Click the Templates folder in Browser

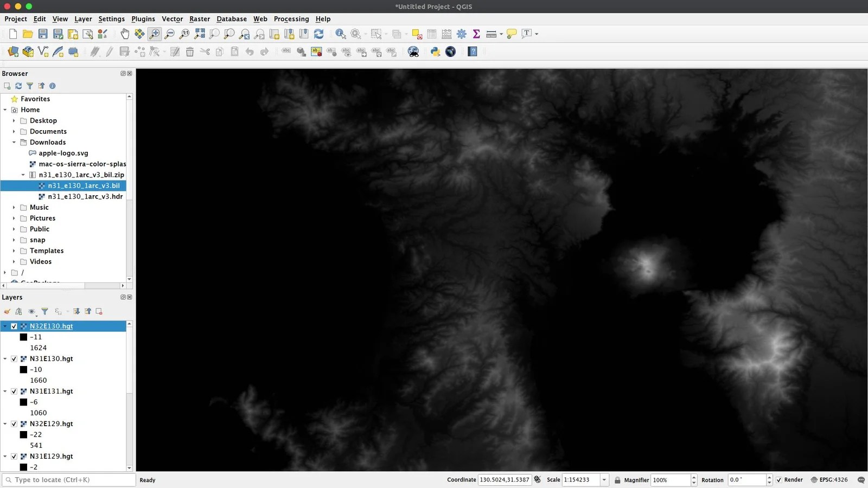click(x=47, y=251)
